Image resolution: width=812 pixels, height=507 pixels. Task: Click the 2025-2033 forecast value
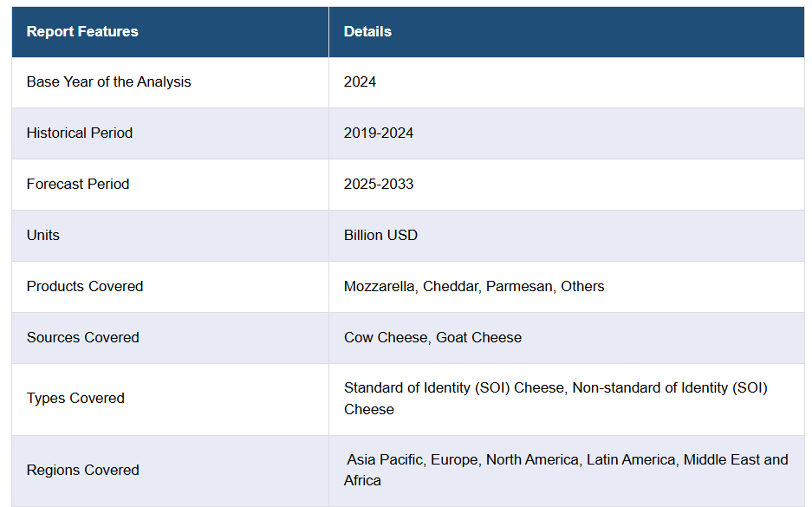point(379,185)
